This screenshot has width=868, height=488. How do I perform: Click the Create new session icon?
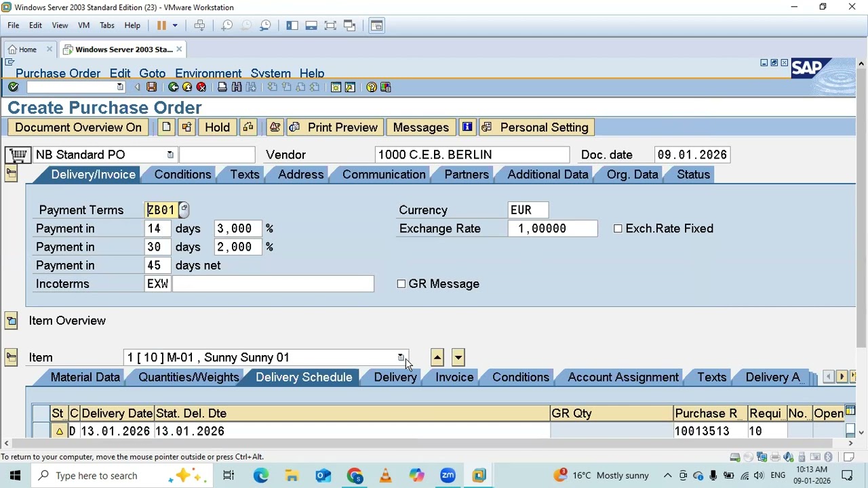click(336, 87)
